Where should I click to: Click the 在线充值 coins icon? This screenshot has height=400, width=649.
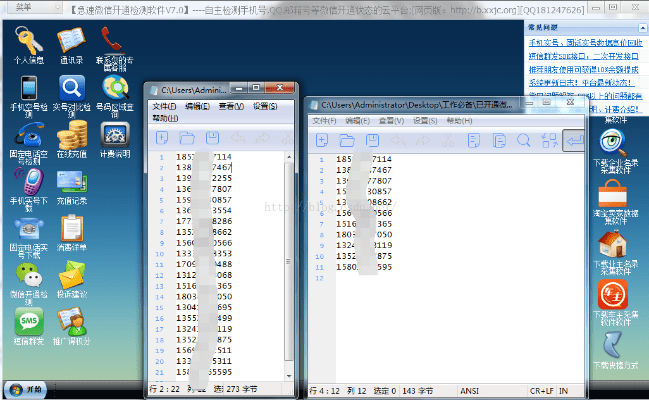point(71,135)
